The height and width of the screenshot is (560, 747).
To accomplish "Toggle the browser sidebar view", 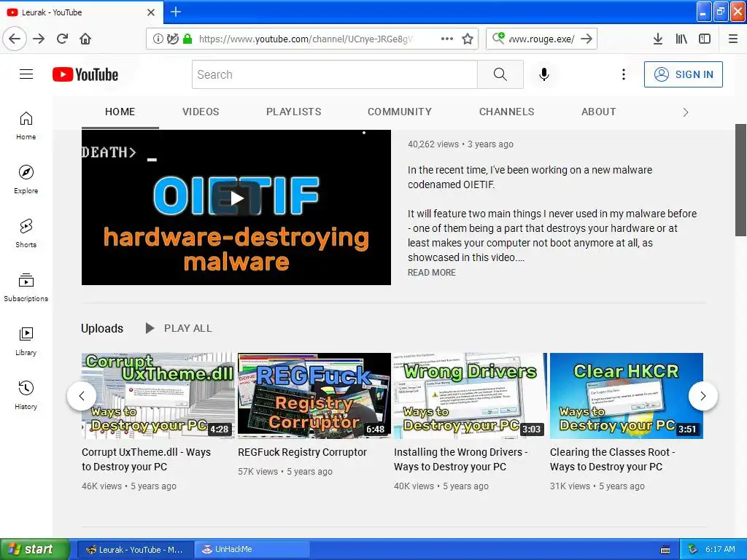I will pos(705,39).
